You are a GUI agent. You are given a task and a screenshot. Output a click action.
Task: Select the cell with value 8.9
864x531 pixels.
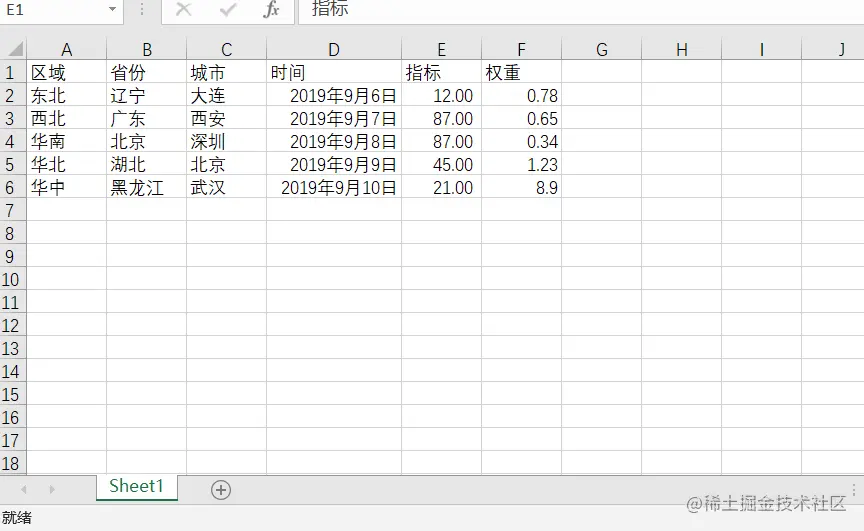521,188
